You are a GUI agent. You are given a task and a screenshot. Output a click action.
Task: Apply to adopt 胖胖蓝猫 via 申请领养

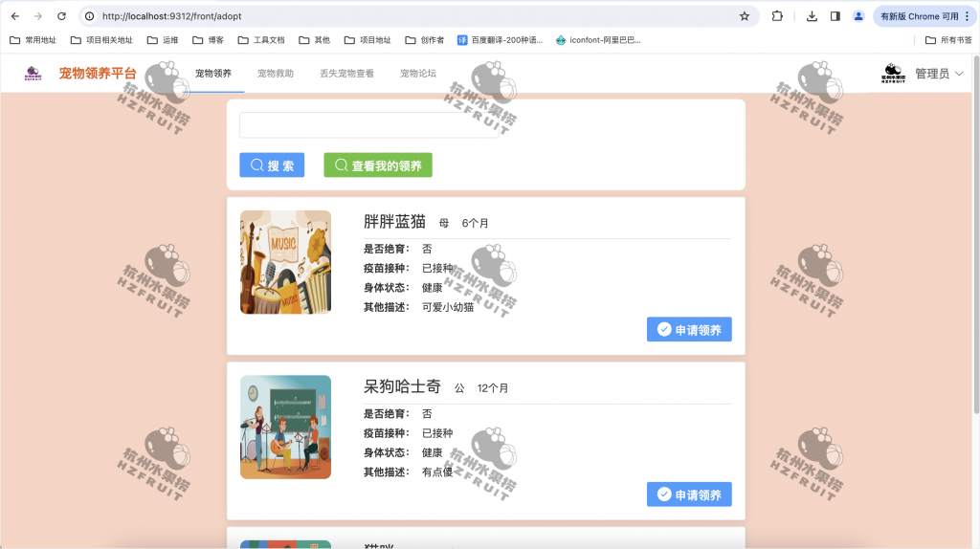tap(689, 330)
